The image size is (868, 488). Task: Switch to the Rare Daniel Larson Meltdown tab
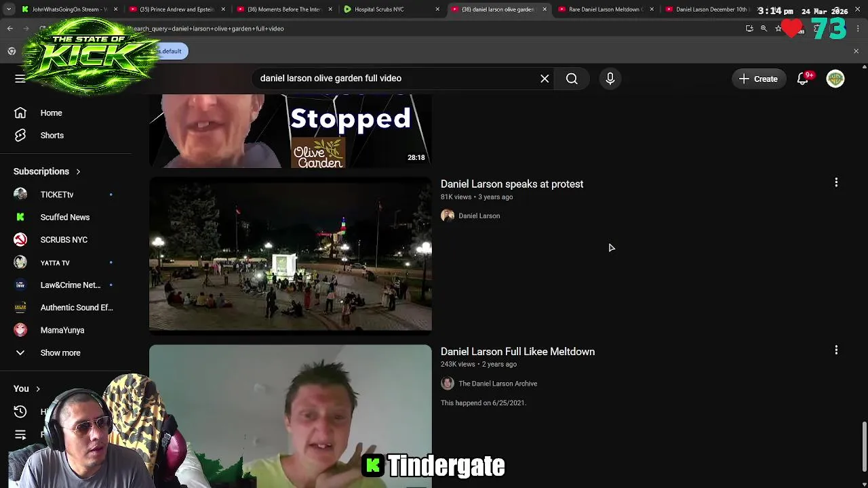pos(605,9)
